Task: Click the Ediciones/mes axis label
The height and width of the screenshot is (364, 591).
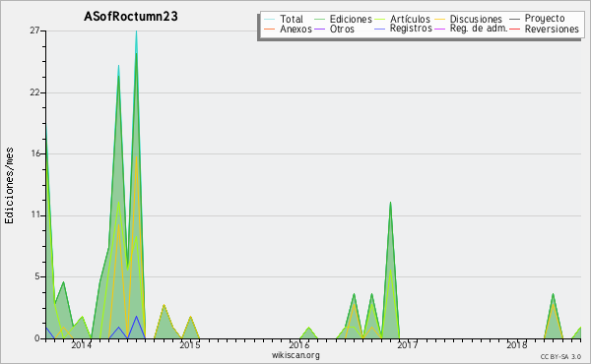Action: [9, 185]
